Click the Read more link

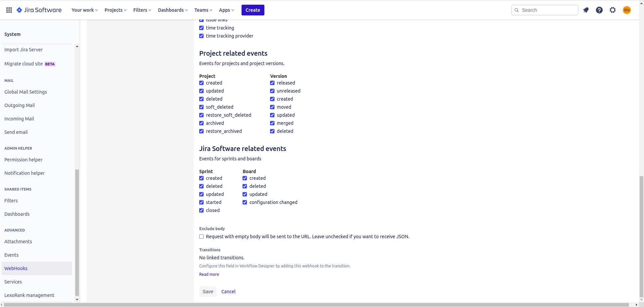click(209, 274)
